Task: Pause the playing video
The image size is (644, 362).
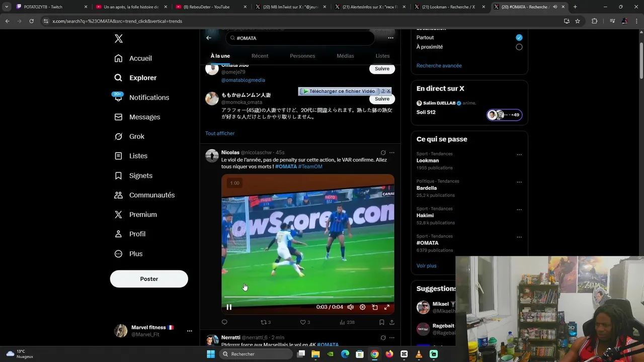Action: tap(229, 307)
